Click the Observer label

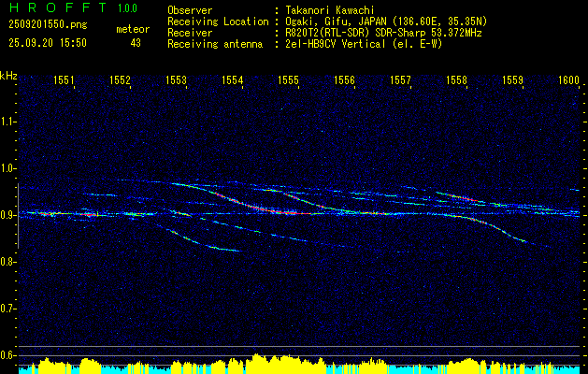click(x=190, y=10)
